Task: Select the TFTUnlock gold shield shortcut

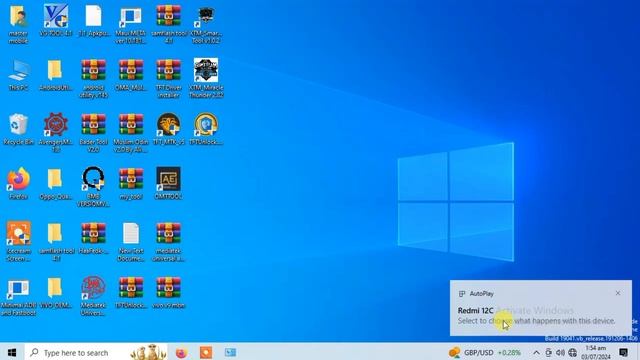Action: 206,124
